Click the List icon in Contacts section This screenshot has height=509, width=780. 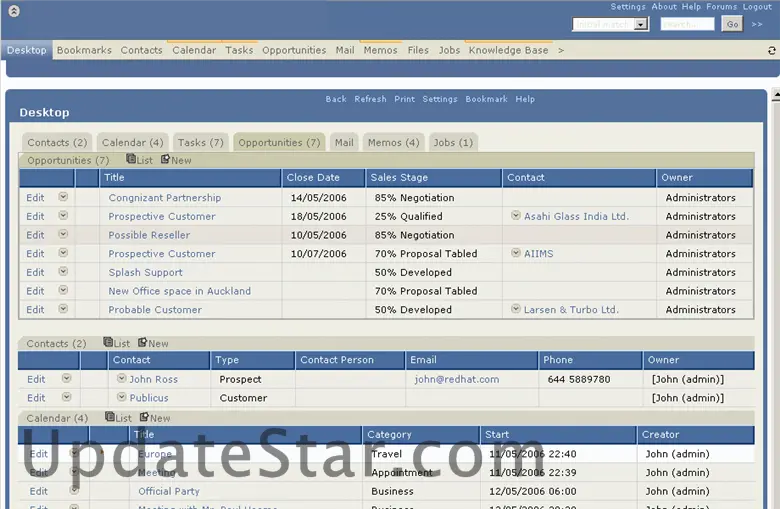coord(108,343)
